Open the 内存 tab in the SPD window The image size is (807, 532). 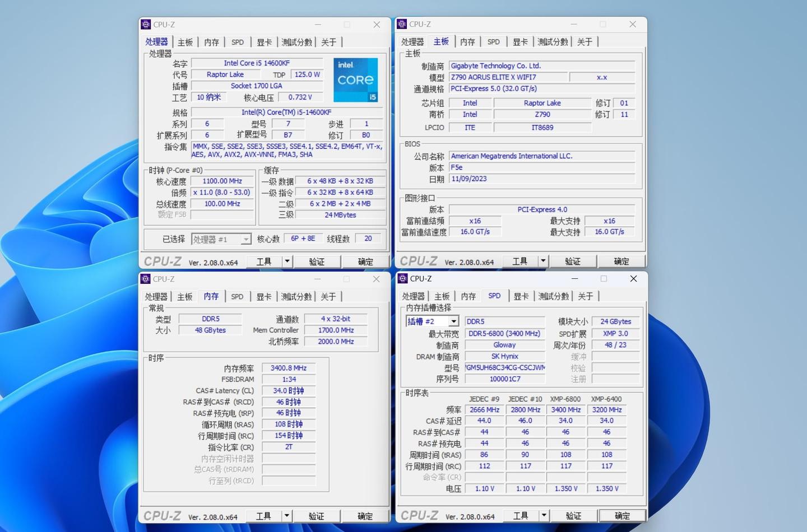[467, 296]
